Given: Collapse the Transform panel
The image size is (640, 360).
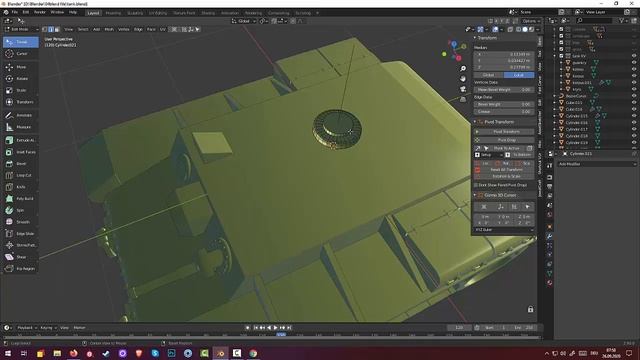Looking at the screenshot, I should click(x=475, y=38).
